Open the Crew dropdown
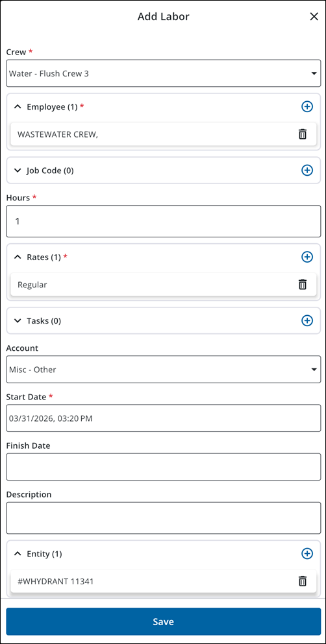 click(x=163, y=73)
